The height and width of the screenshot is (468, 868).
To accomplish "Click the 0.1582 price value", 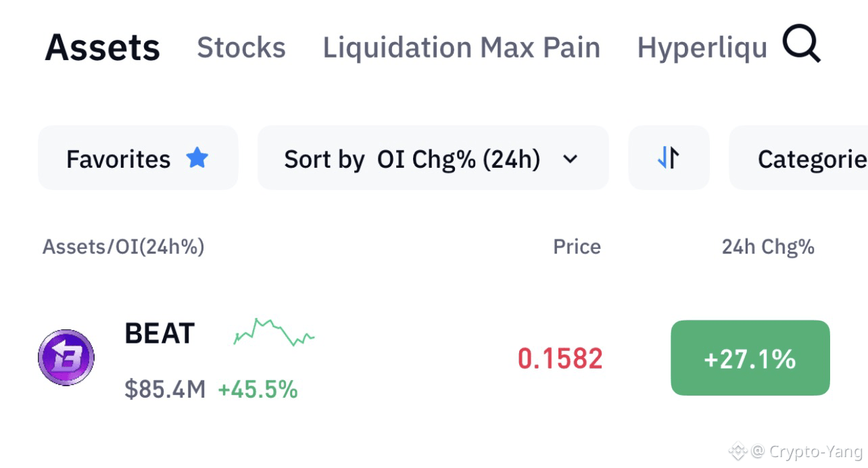I will tap(560, 358).
